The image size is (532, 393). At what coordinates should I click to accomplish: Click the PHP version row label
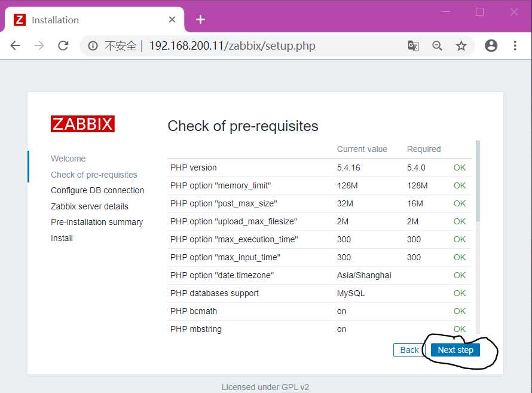194,167
